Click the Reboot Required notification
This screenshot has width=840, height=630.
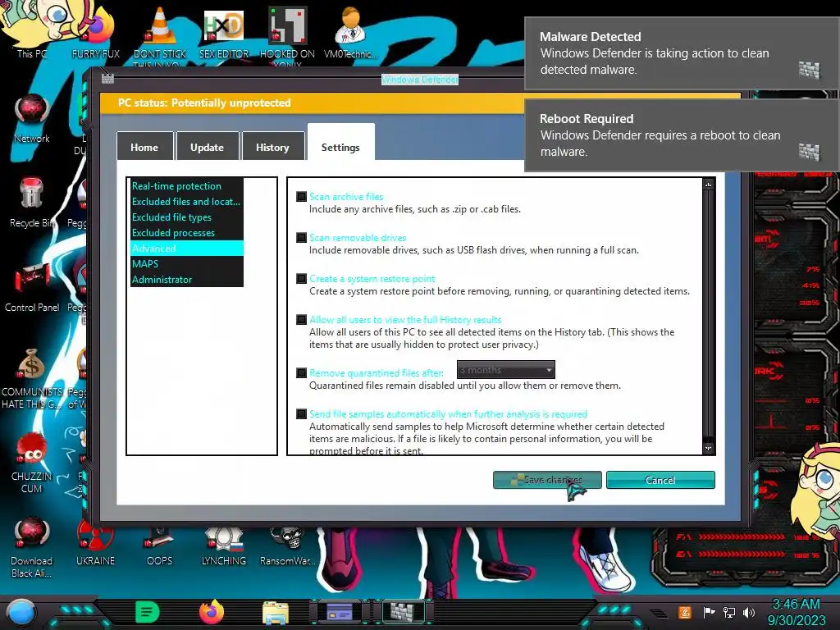tap(682, 135)
